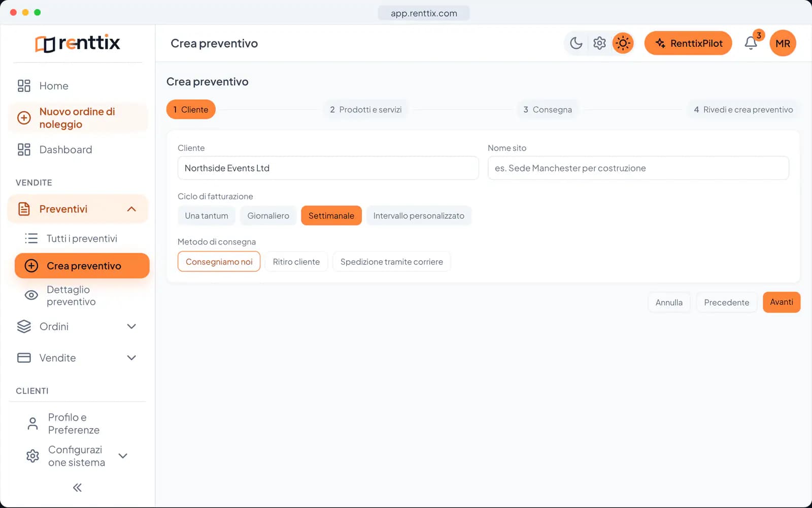Expand the Ordini menu chevron
Image resolution: width=812 pixels, height=508 pixels.
pos(131,326)
